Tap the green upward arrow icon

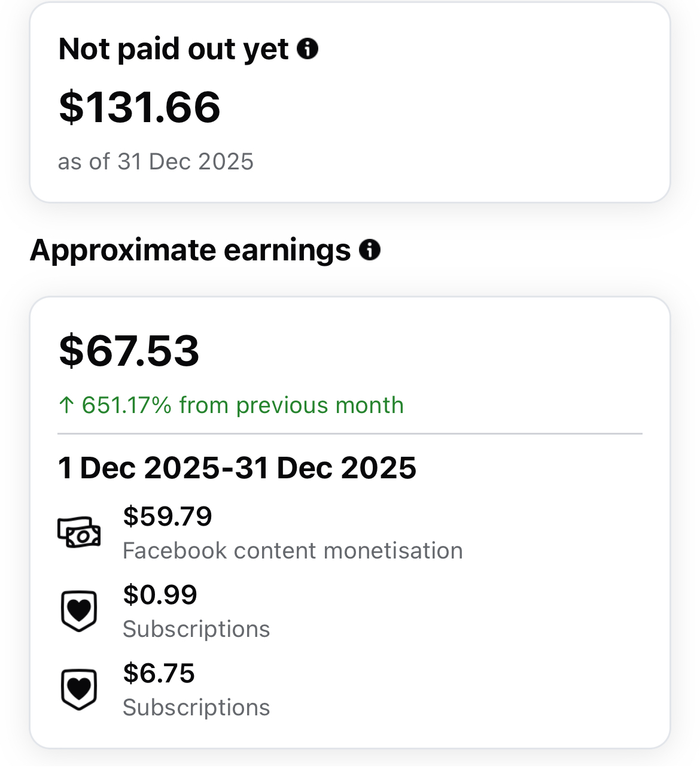(x=66, y=405)
